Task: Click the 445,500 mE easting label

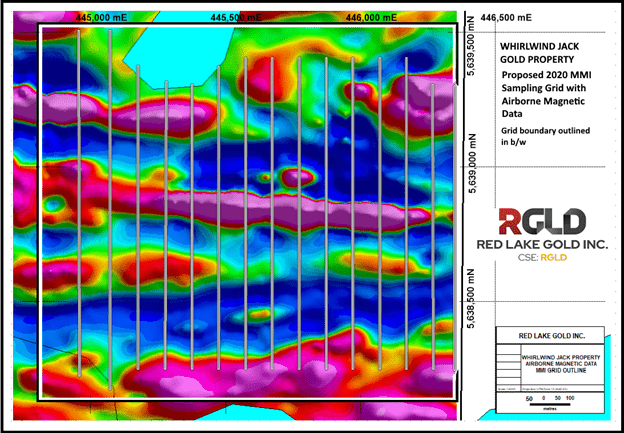Action: [236, 18]
